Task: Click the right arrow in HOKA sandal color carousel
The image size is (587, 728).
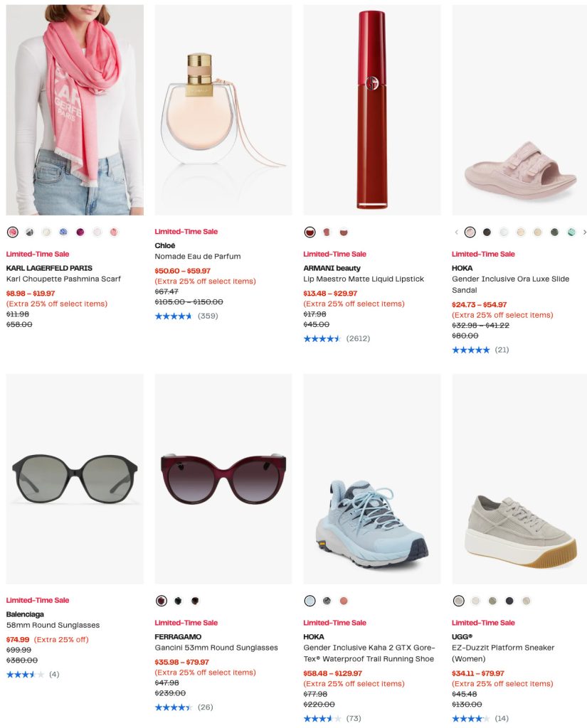Action: [x=584, y=232]
